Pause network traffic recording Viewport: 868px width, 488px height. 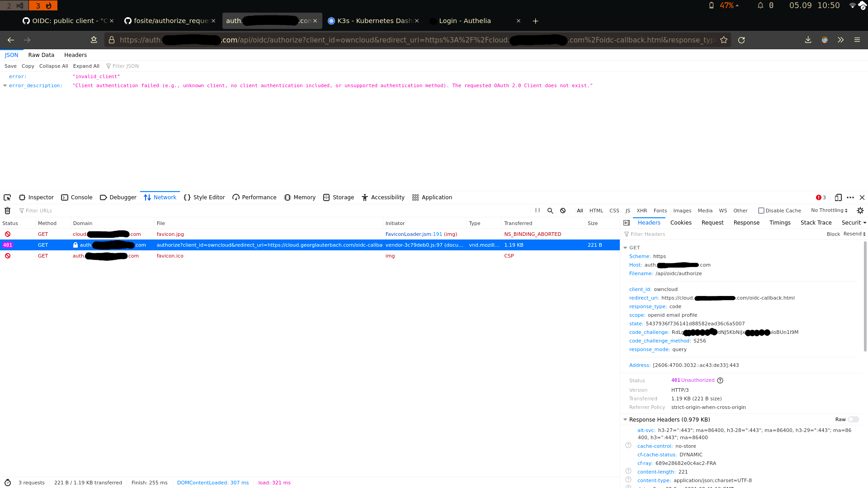tap(538, 210)
